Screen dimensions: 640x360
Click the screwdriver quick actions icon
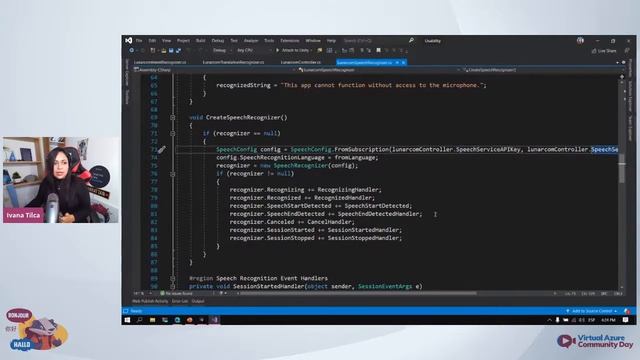pos(162,150)
